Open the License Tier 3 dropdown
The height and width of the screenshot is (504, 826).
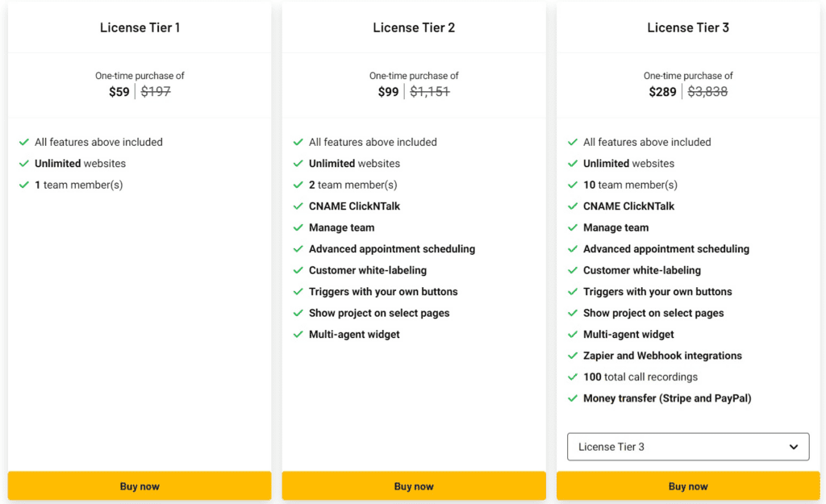click(687, 447)
